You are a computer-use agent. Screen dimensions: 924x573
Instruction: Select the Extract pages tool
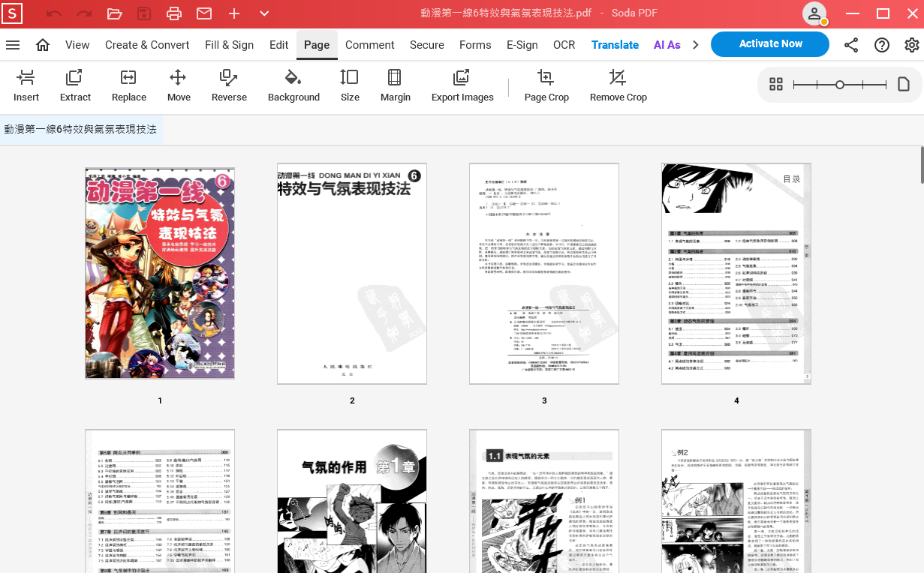[x=75, y=85]
